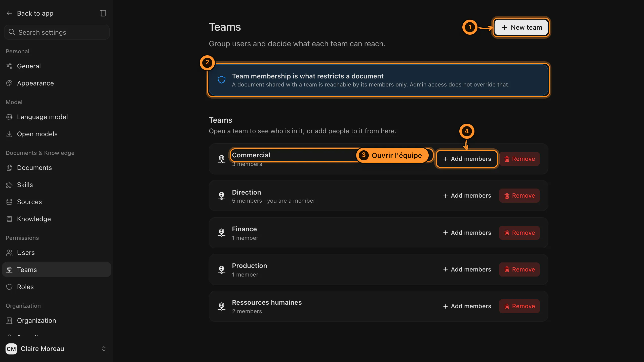Viewport: 644px width, 362px height.
Task: Open the Open models page
Action: click(57, 134)
